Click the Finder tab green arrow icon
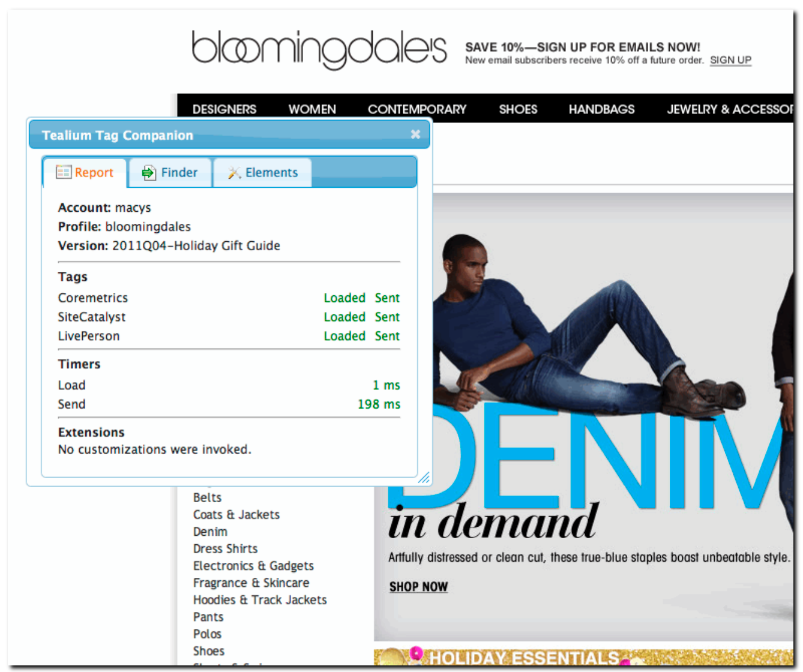 coord(149,173)
